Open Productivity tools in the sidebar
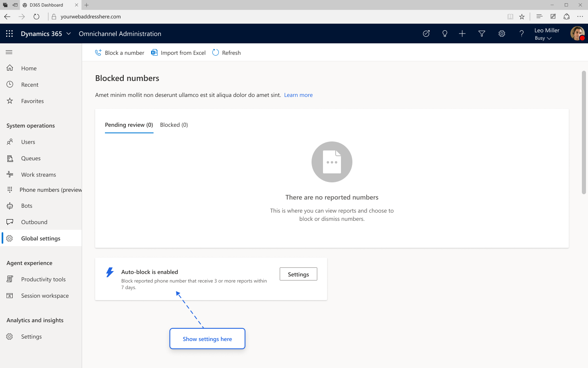This screenshot has width=588, height=368. point(41,279)
